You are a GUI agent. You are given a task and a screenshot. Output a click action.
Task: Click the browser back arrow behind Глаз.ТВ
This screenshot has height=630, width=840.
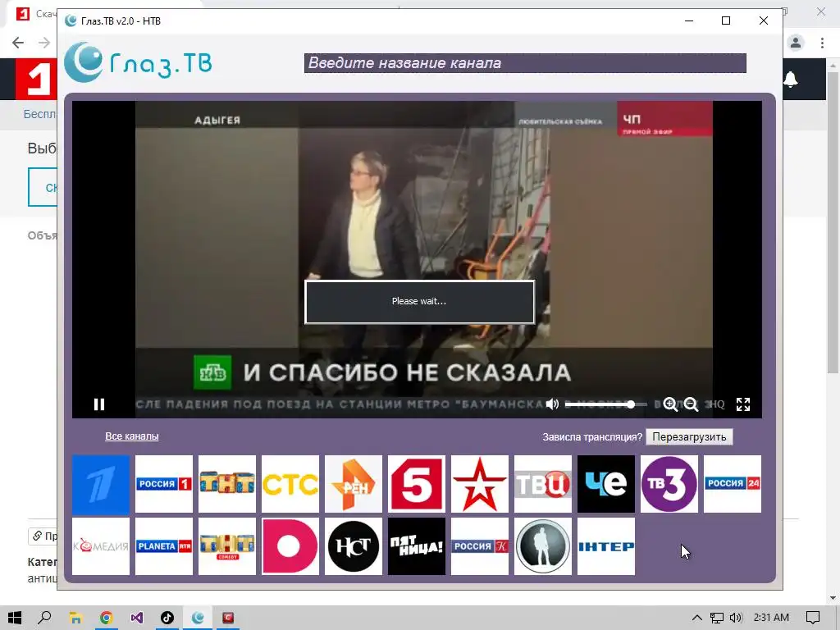coord(18,43)
